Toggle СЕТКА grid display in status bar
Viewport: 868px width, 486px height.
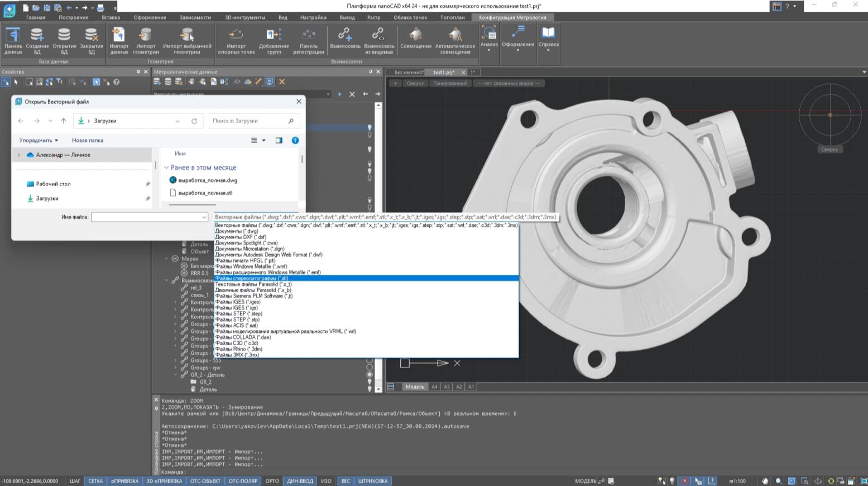pos(95,481)
